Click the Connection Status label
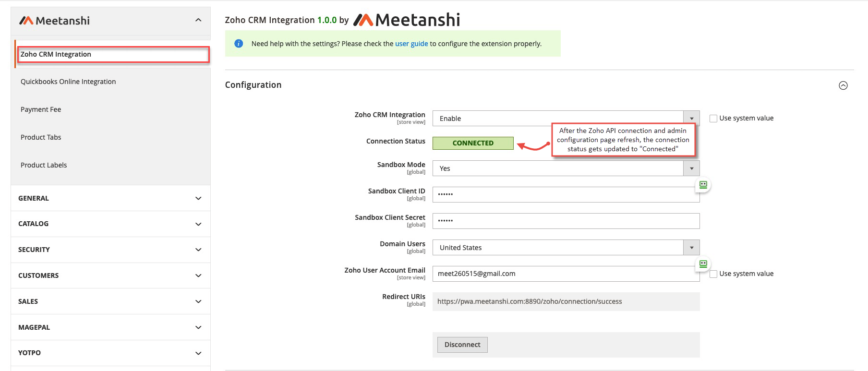The height and width of the screenshot is (371, 868). (x=396, y=141)
